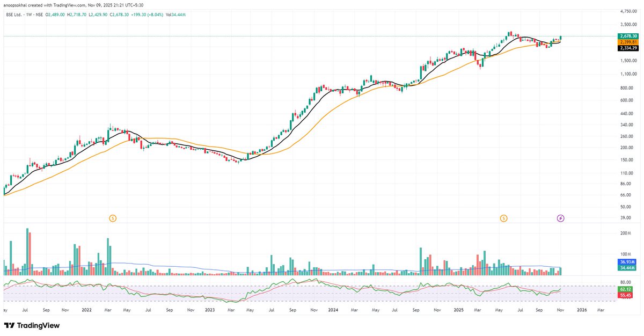Click the TradingView logo
Image resolution: width=644 pixels, height=336 pixels.
click(32, 325)
